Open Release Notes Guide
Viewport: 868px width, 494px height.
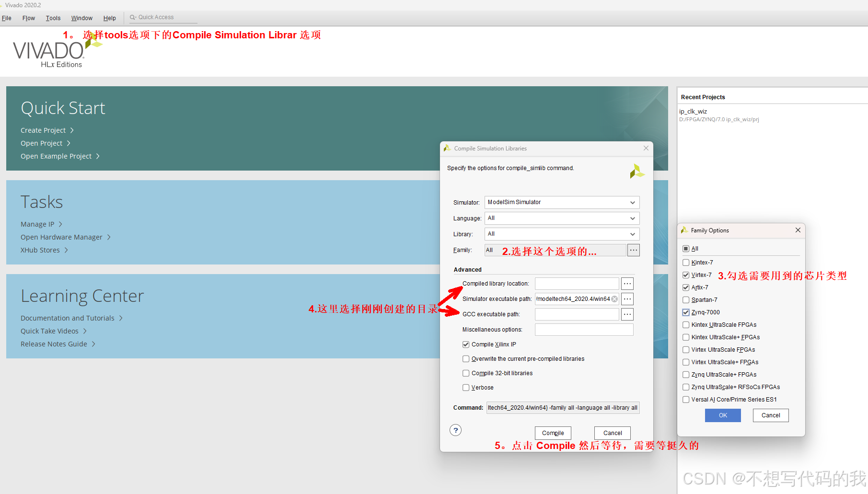click(x=58, y=344)
